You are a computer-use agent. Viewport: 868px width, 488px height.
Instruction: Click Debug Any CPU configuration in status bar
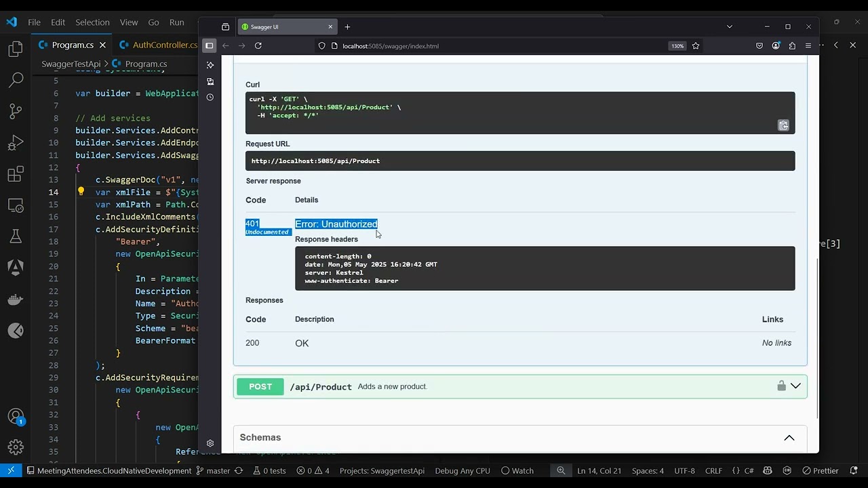click(x=462, y=470)
